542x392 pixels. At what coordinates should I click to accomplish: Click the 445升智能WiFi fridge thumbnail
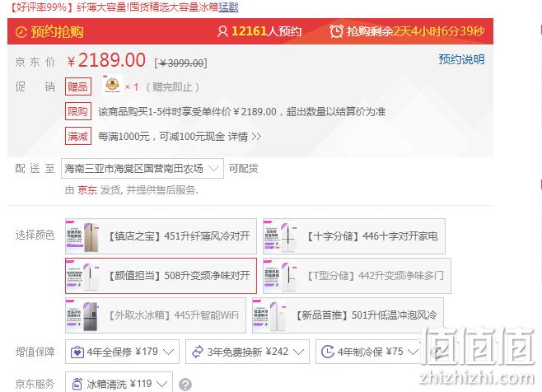tap(83, 315)
